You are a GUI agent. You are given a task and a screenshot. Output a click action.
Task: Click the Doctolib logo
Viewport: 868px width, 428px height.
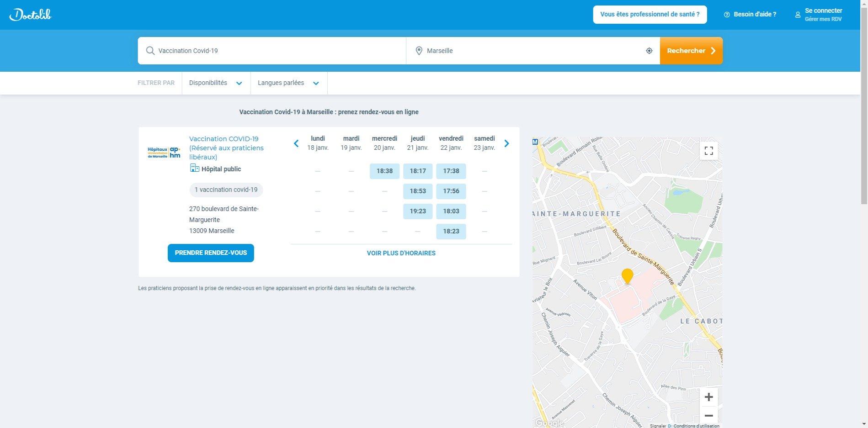31,15
